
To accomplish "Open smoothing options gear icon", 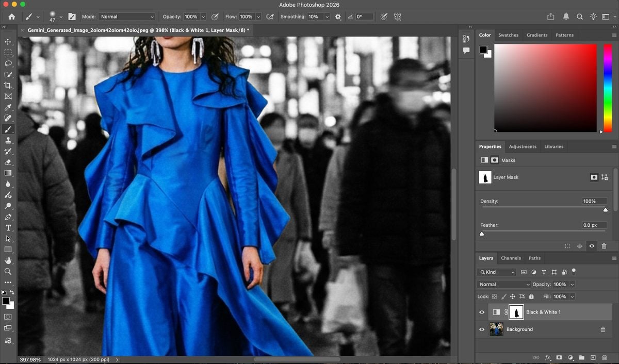I will point(338,16).
